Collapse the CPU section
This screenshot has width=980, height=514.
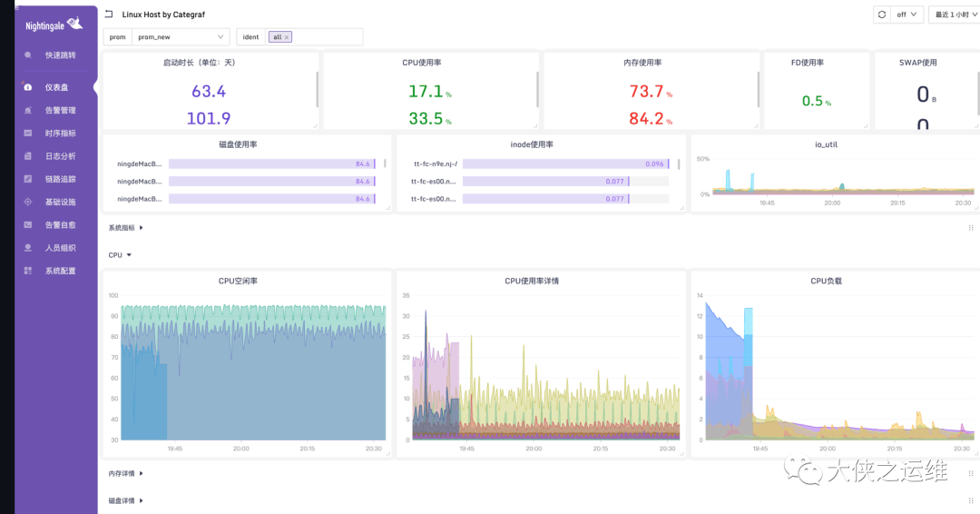point(120,255)
